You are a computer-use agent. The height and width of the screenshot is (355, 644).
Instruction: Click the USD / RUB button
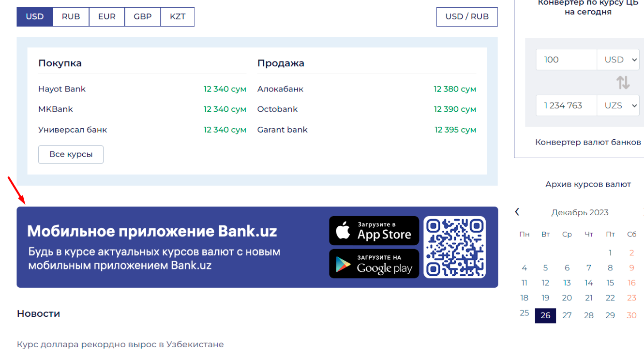click(x=467, y=16)
